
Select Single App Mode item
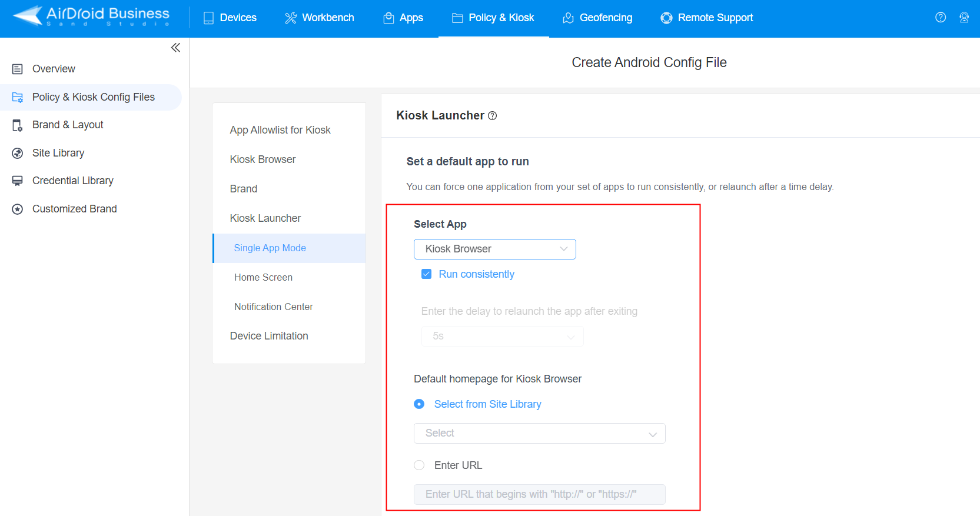[x=289, y=248]
